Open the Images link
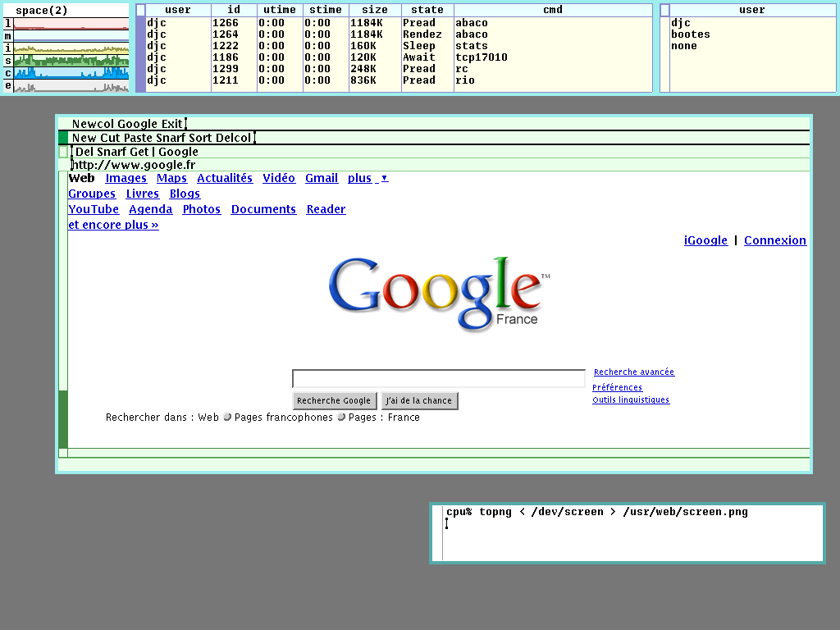Image resolution: width=840 pixels, height=630 pixels. coord(126,178)
